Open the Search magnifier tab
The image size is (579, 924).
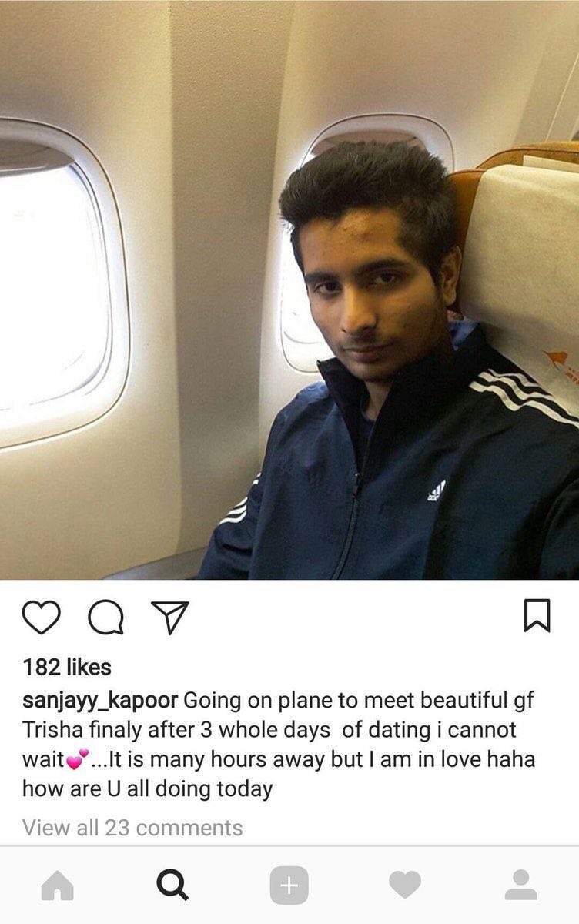(172, 885)
